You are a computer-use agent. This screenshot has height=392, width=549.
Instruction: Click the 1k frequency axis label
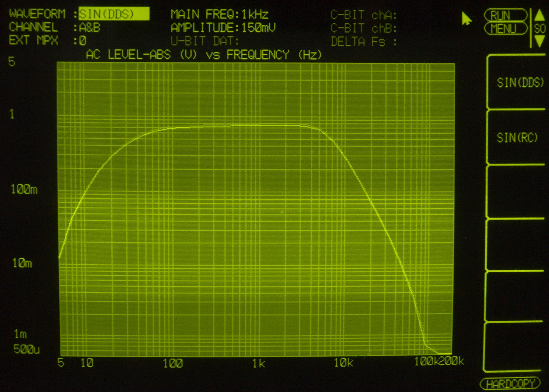(x=258, y=363)
